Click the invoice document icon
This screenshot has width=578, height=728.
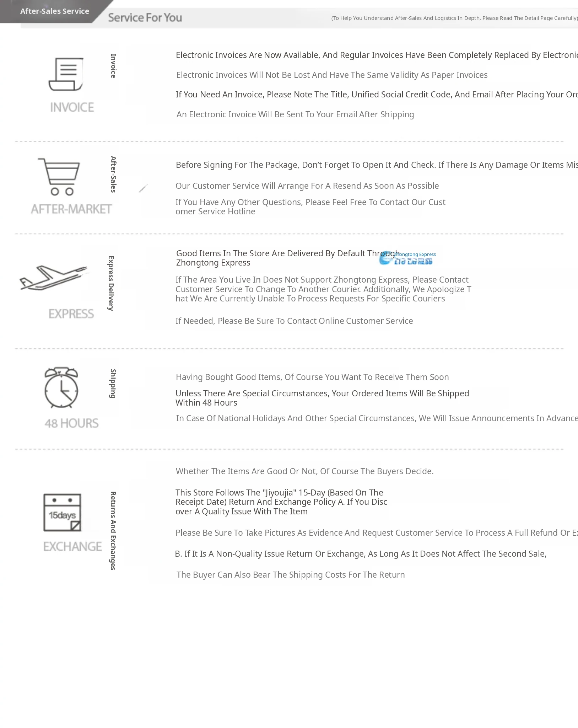(66, 74)
